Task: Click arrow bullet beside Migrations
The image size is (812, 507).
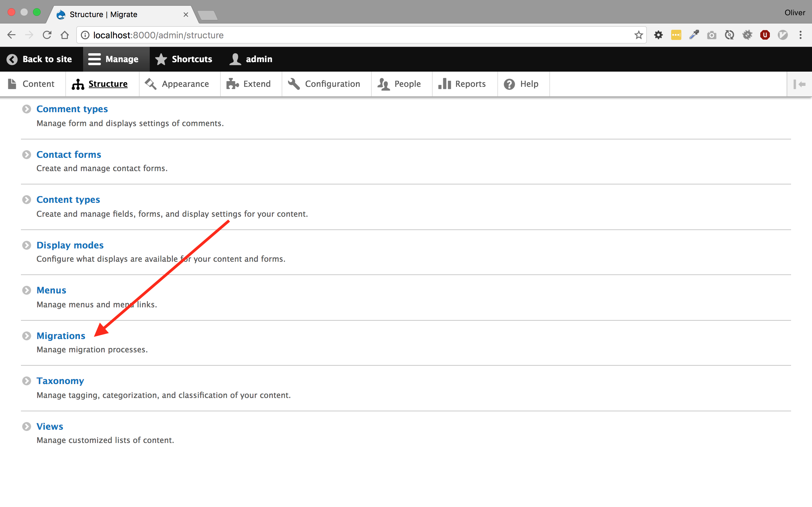Action: click(x=27, y=336)
